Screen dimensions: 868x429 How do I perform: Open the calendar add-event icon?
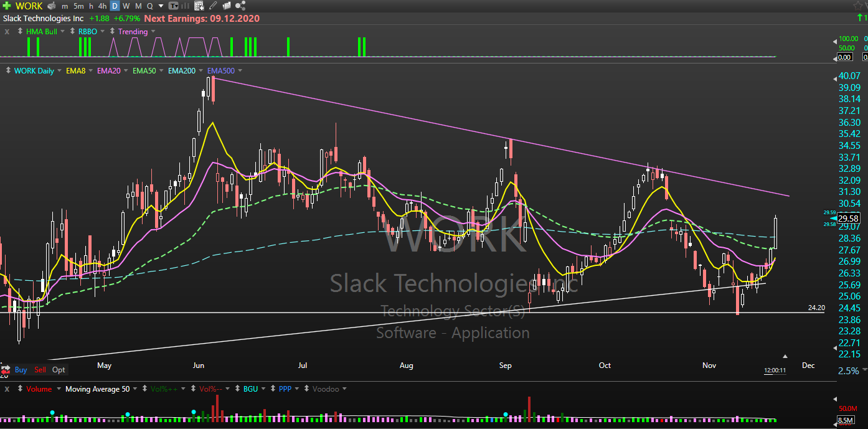[x=199, y=6]
